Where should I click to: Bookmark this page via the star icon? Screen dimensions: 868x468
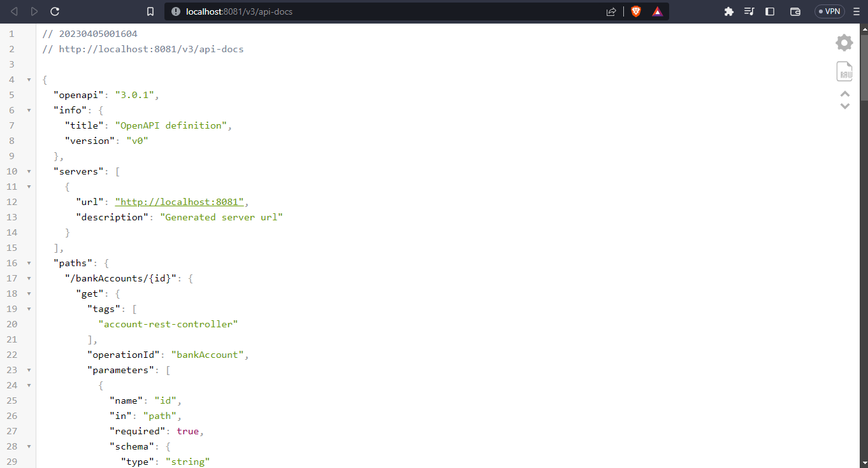coord(150,11)
